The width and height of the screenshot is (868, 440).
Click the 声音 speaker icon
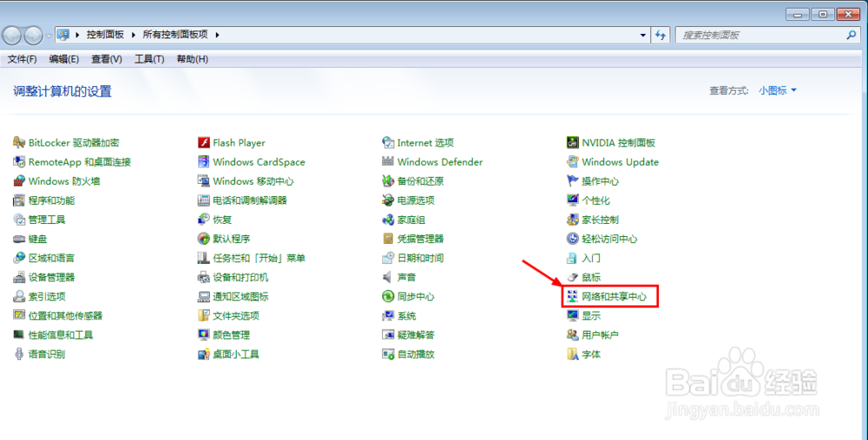[388, 278]
